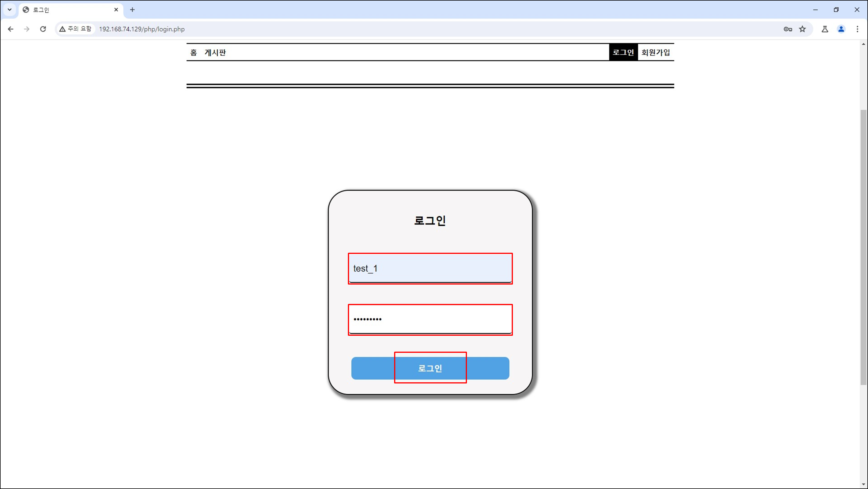868x489 pixels.
Task: Open the 게시판 menu item
Action: (215, 53)
